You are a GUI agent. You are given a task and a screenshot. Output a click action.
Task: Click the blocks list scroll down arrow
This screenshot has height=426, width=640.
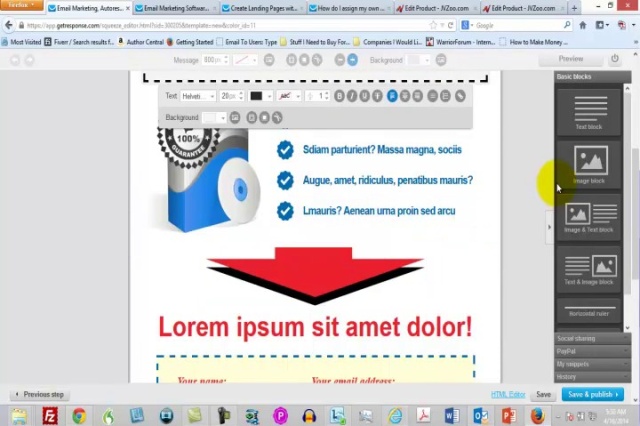pos(627,327)
